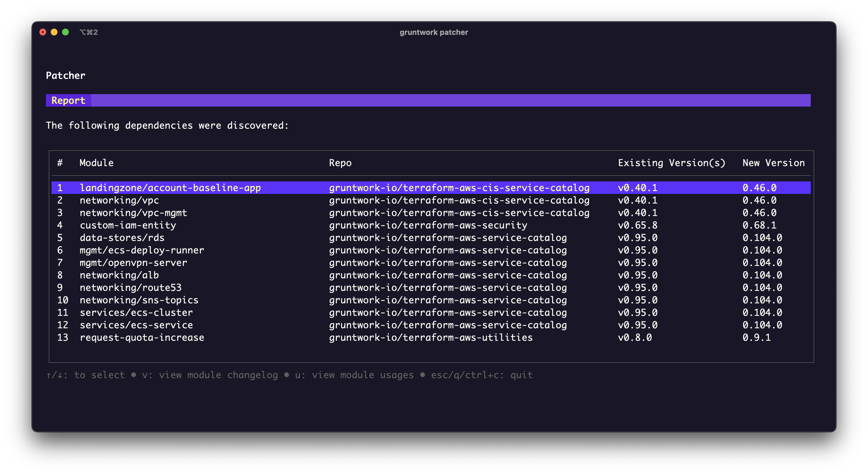The image size is (868, 474).
Task: Select the custom-iam-entity module row
Action: [128, 225]
